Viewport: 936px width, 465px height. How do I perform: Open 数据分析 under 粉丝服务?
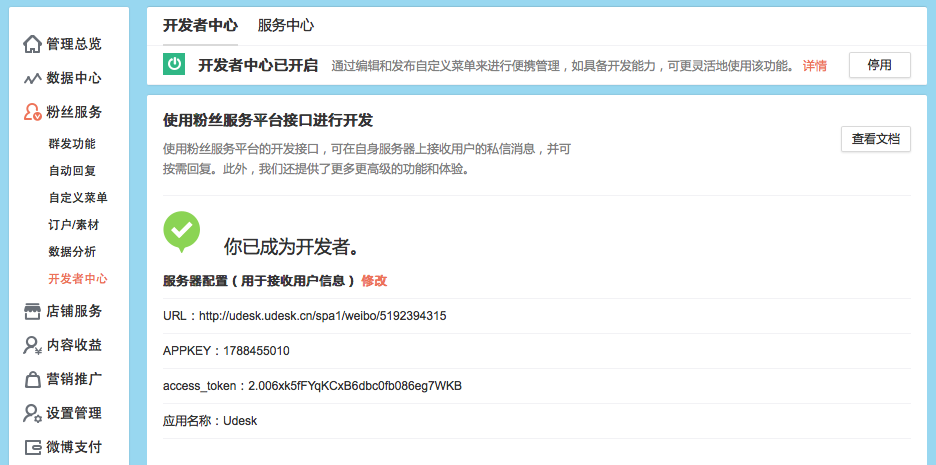point(72,252)
